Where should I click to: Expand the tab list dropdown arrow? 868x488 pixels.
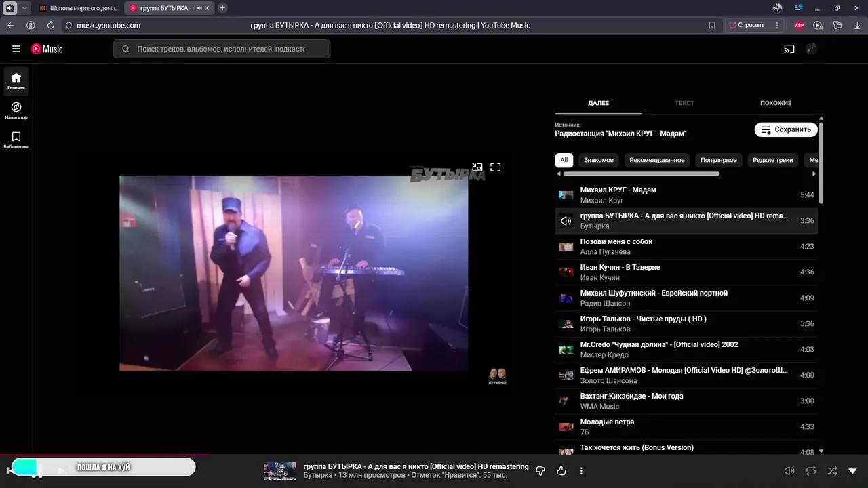click(x=25, y=8)
